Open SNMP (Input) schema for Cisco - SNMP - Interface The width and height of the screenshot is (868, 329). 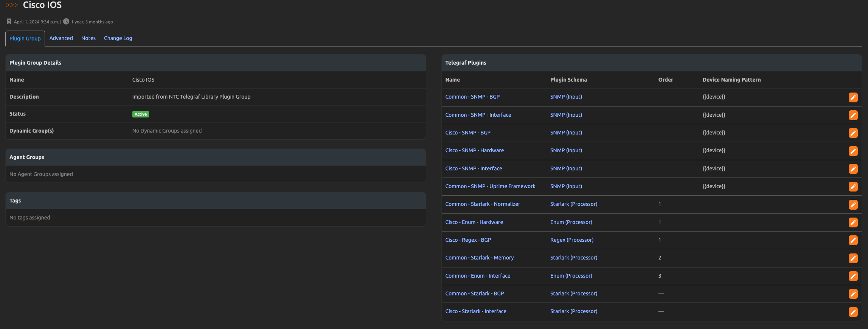[x=566, y=168]
